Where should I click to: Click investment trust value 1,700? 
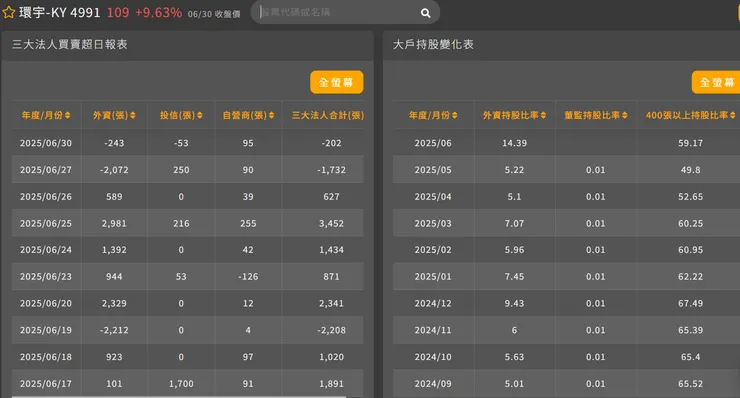tap(181, 384)
